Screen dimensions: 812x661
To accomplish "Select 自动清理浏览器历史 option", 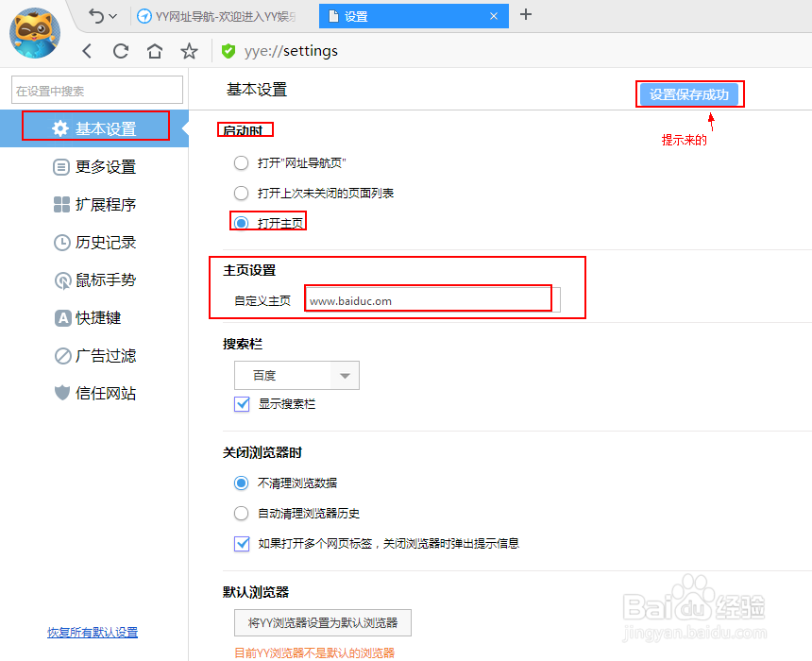I will 241,514.
